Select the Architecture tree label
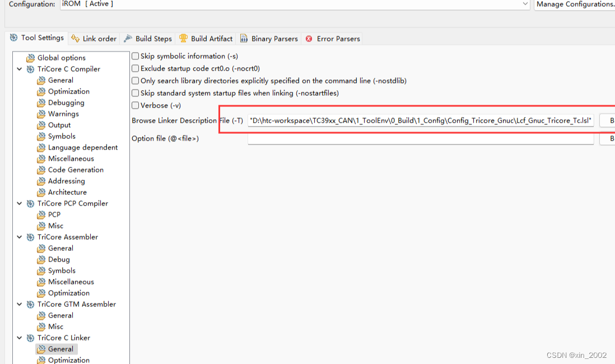This screenshot has height=364, width=615. point(67,192)
